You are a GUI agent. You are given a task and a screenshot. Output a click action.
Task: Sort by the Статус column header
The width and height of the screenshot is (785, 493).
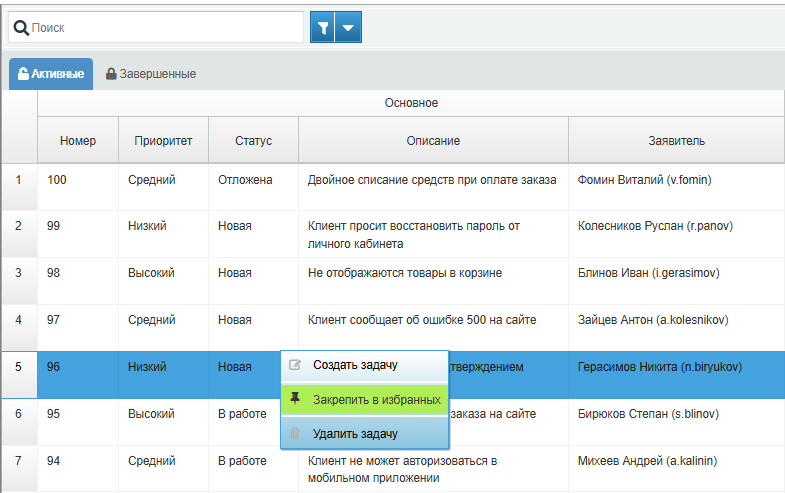tap(253, 141)
